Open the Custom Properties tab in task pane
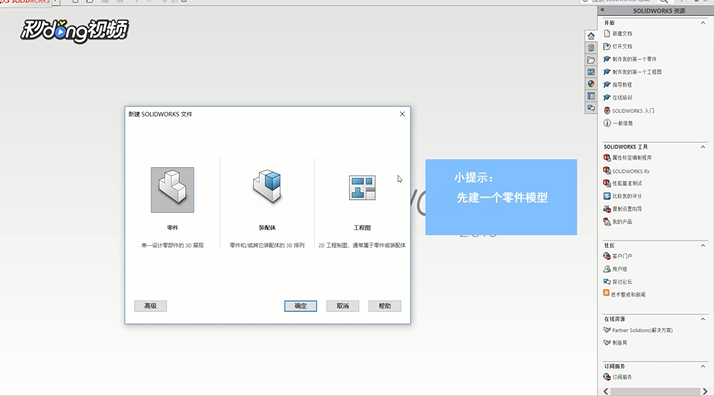This screenshot has height=396, width=714. coord(591,96)
